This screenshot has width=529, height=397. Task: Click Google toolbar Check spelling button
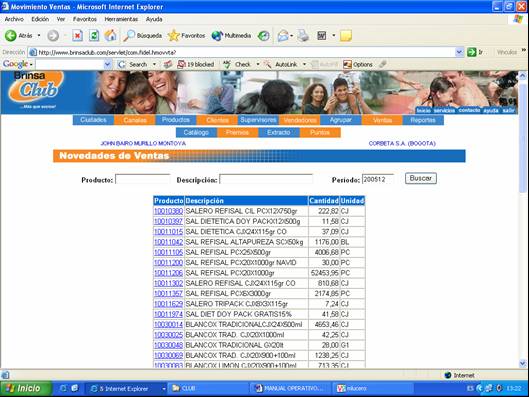coord(237,64)
